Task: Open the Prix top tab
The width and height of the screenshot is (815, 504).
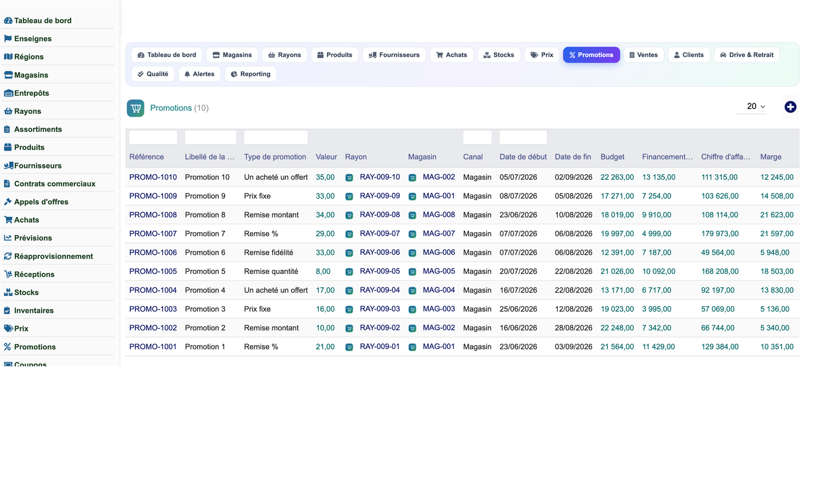Action: click(542, 55)
